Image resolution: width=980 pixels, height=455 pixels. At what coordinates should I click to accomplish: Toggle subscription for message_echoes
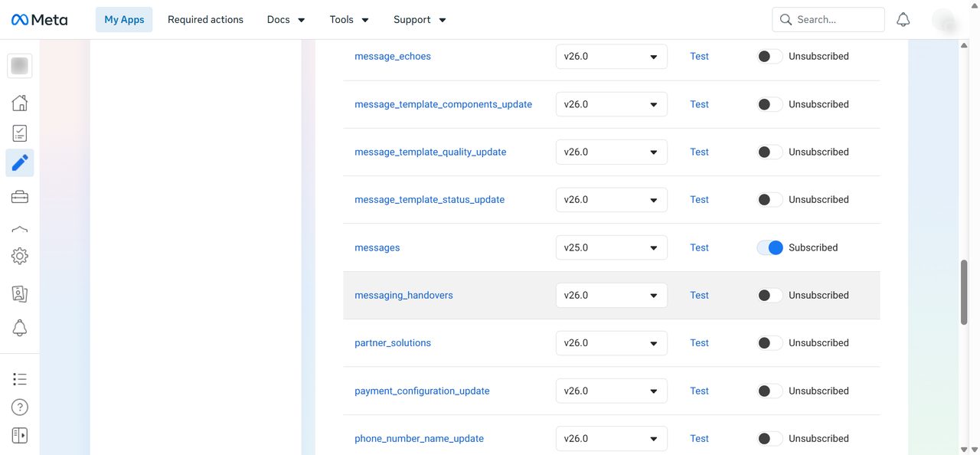(x=769, y=57)
